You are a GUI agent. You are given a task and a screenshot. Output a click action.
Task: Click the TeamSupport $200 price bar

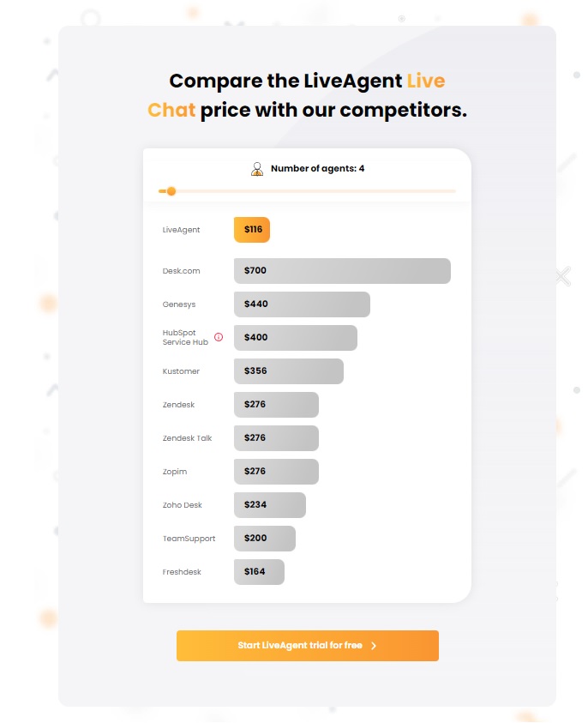tap(264, 538)
